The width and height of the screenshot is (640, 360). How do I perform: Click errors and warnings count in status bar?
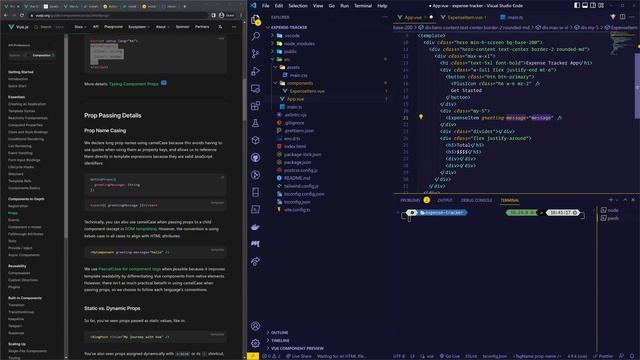pyautogui.click(x=271, y=356)
